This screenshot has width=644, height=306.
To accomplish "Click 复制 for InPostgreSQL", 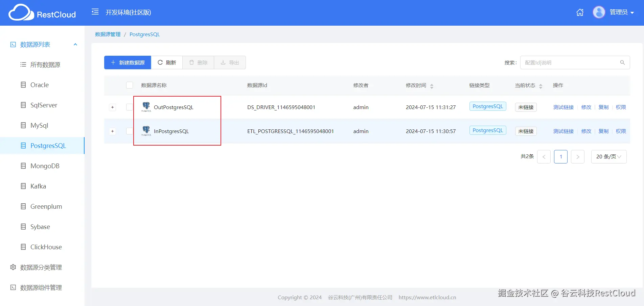I will [x=603, y=131].
